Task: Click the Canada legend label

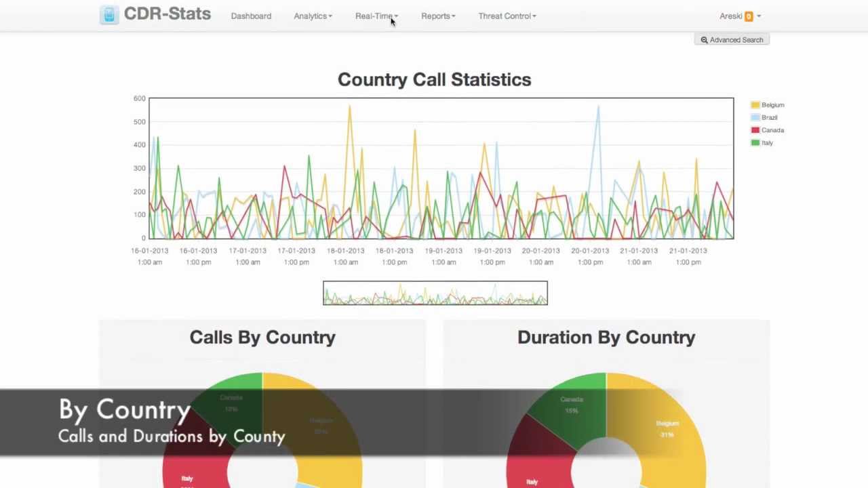Action: (x=772, y=130)
